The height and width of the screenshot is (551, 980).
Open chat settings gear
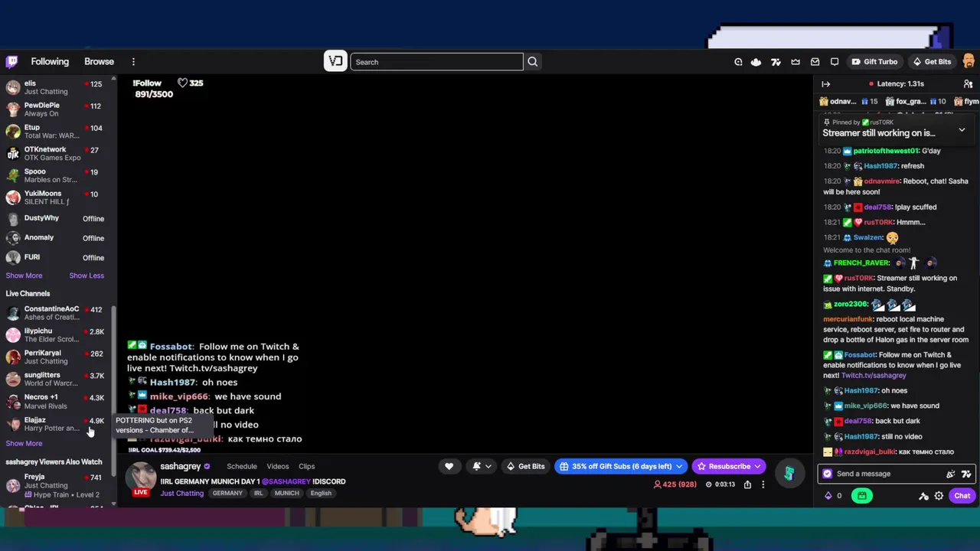click(939, 496)
